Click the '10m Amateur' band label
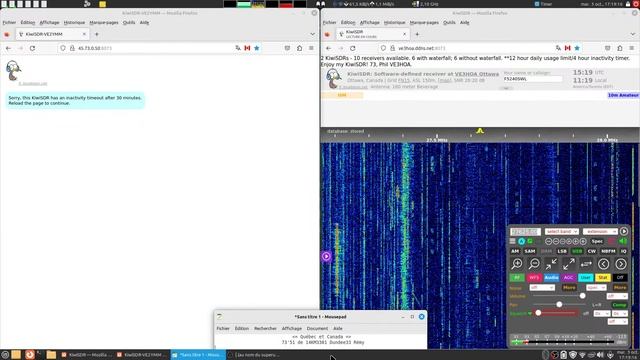The image size is (640, 360). 623,95
